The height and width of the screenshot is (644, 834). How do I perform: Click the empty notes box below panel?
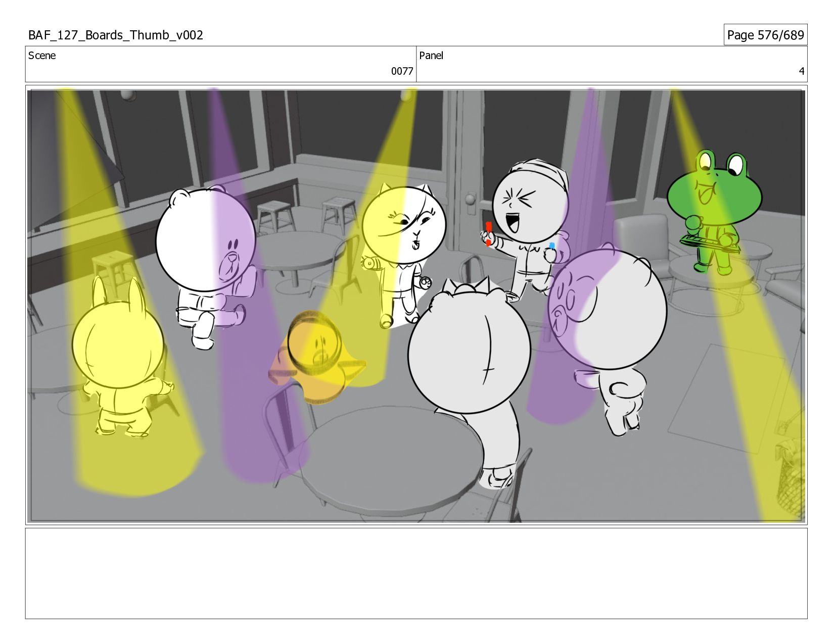tap(416, 573)
